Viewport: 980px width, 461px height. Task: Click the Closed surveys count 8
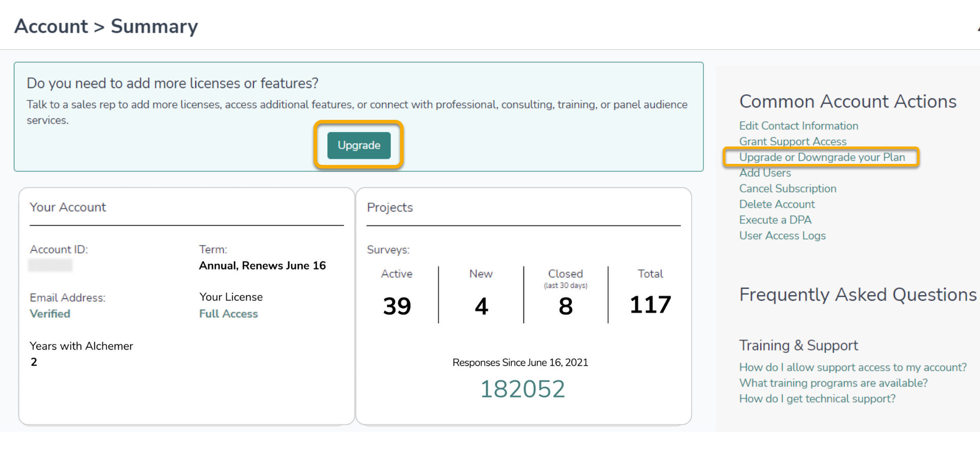(566, 306)
